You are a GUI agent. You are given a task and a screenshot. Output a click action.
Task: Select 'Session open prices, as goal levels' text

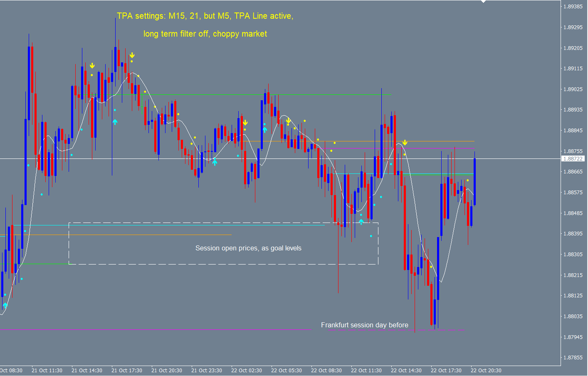248,248
